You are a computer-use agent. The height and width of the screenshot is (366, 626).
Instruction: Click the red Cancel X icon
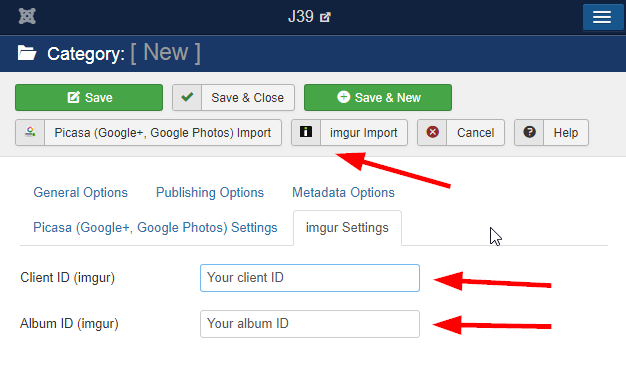pyautogui.click(x=432, y=132)
